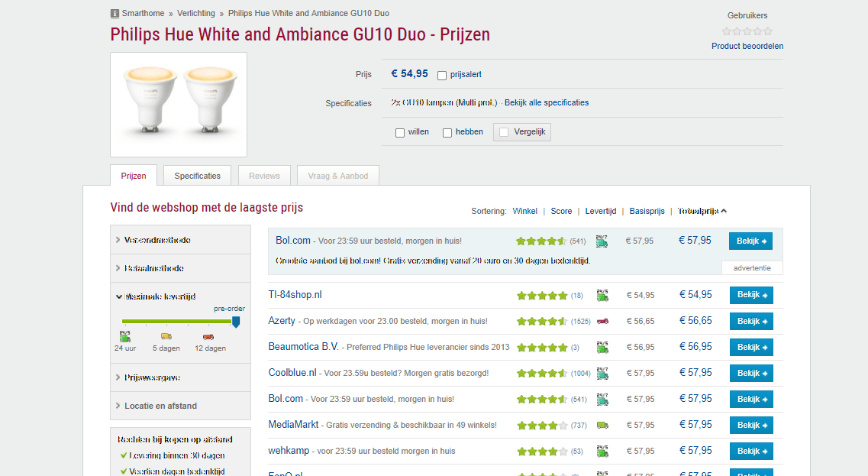This screenshot has height=476, width=868.
Task: Tick the hebben checkbox
Action: coord(447,132)
